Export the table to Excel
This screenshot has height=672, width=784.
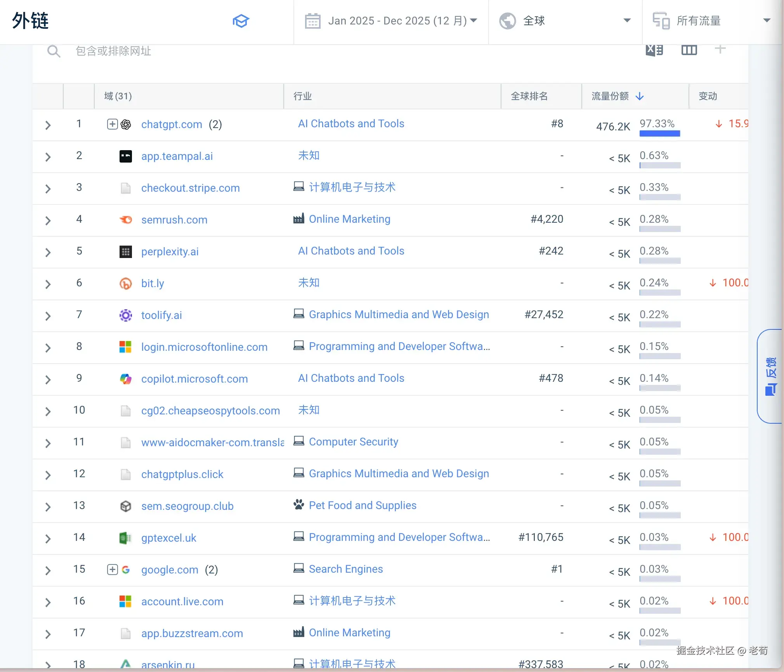[654, 50]
